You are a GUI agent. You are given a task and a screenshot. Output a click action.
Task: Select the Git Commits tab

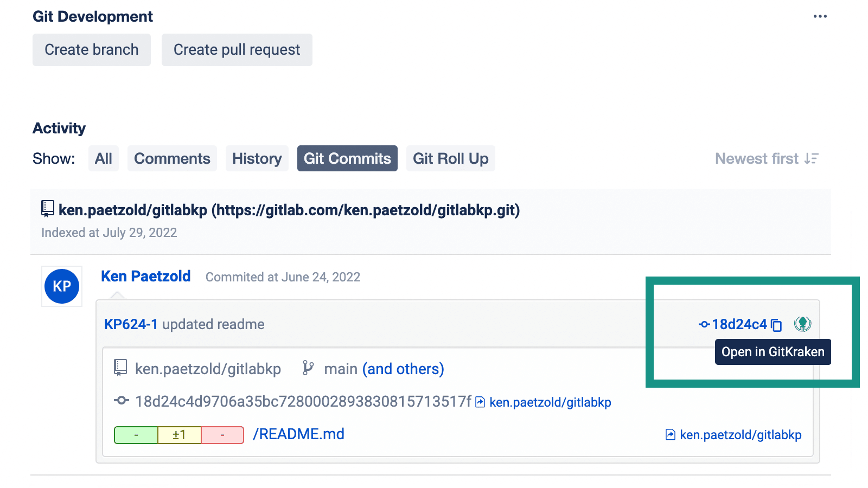tap(347, 158)
